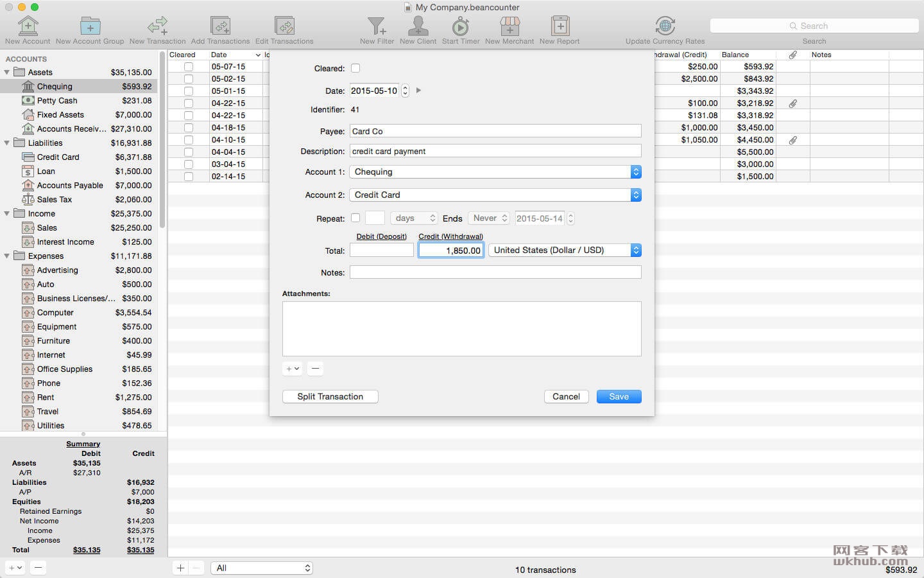The height and width of the screenshot is (578, 924).
Task: Click the New Merchant storefront icon
Action: pyautogui.click(x=509, y=26)
